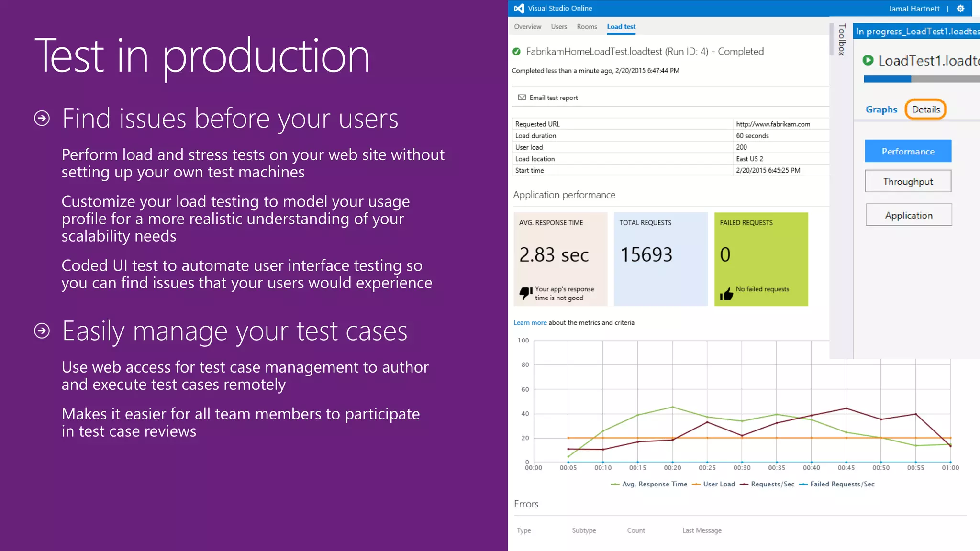Click the LoadTest1 blue progress bar

click(887, 79)
